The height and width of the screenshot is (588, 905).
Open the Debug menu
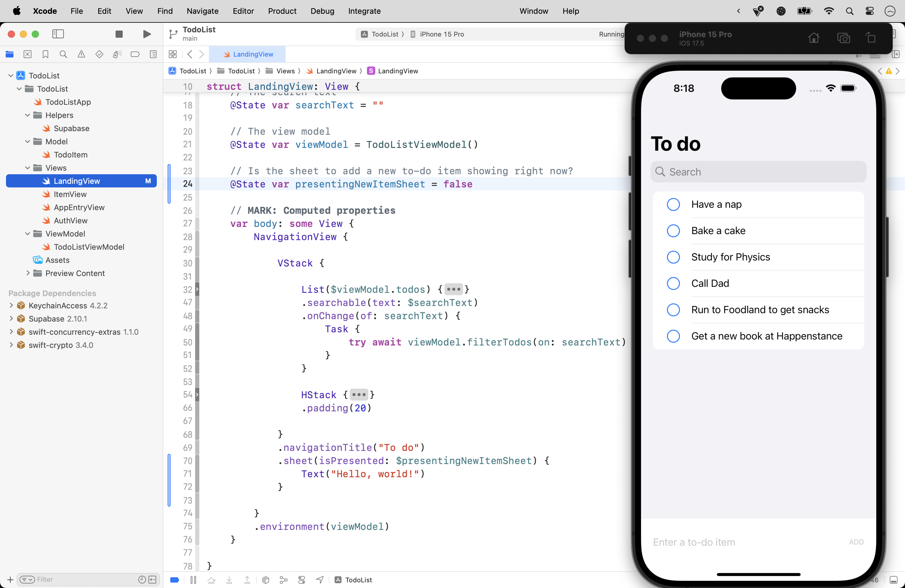(x=322, y=11)
